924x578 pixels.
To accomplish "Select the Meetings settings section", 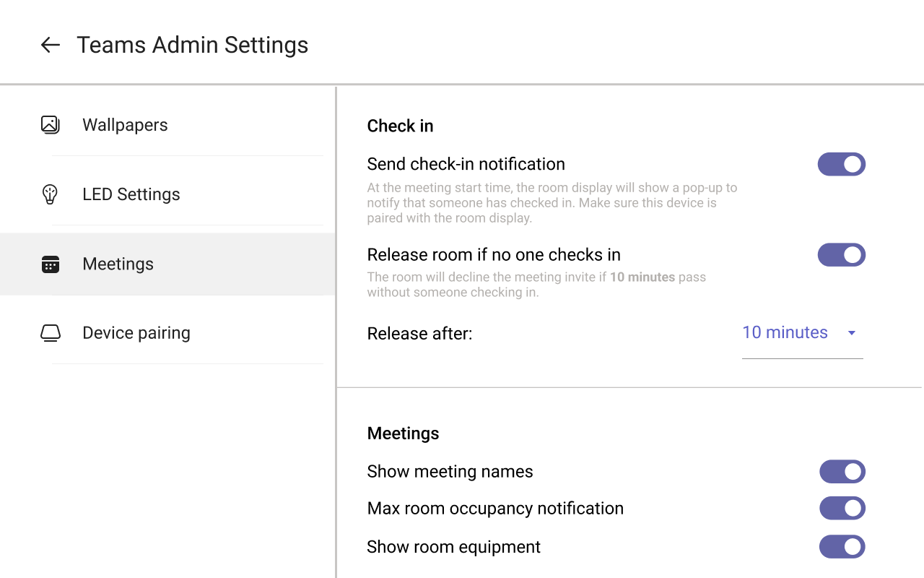I will (x=167, y=264).
